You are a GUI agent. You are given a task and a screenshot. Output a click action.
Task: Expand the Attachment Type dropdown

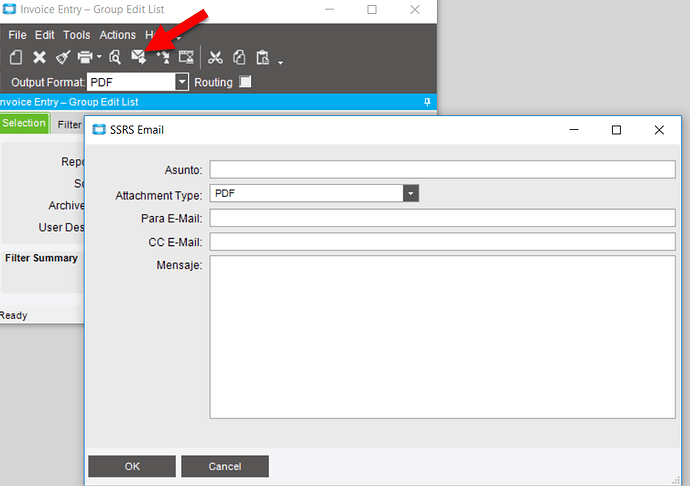point(411,193)
